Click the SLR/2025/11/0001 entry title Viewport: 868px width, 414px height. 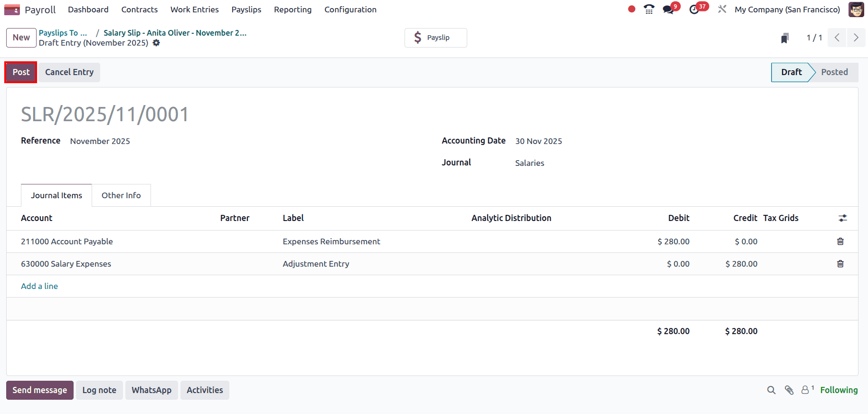point(105,115)
